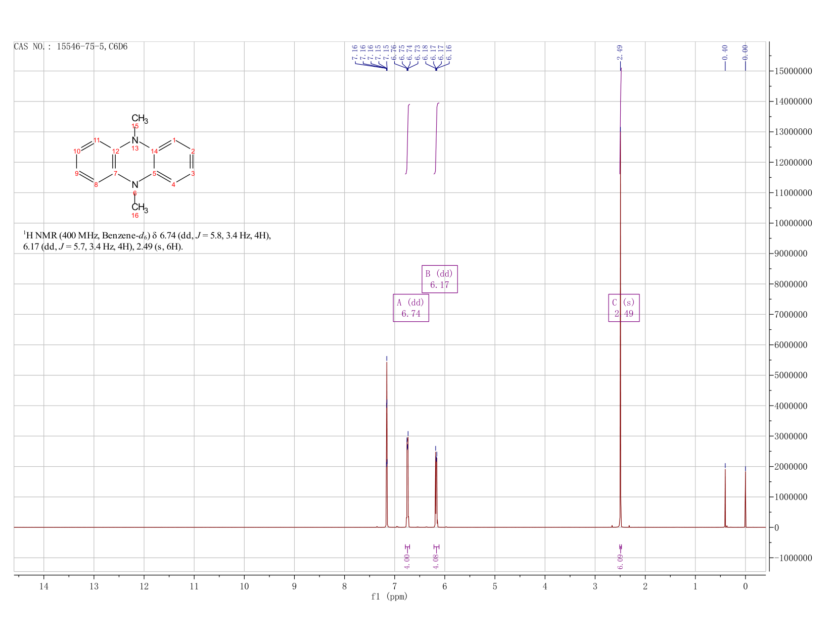This screenshot has height=644, width=834.
Task: Click x-axis tick label 3
Action: pyautogui.click(x=595, y=586)
